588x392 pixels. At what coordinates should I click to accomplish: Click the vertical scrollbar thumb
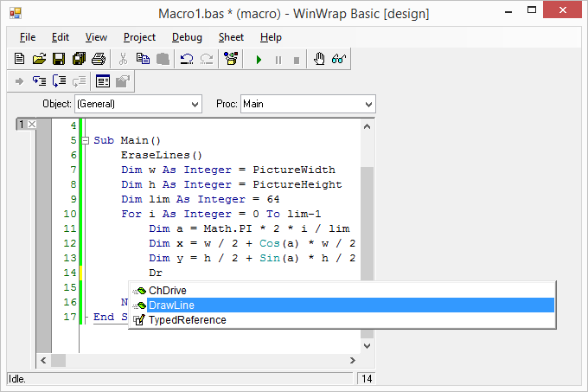point(367,223)
